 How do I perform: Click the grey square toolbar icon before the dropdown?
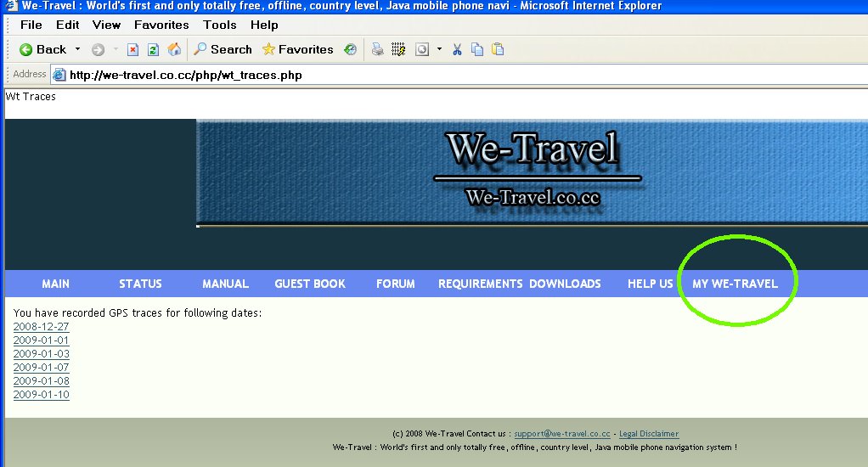pyautogui.click(x=422, y=50)
